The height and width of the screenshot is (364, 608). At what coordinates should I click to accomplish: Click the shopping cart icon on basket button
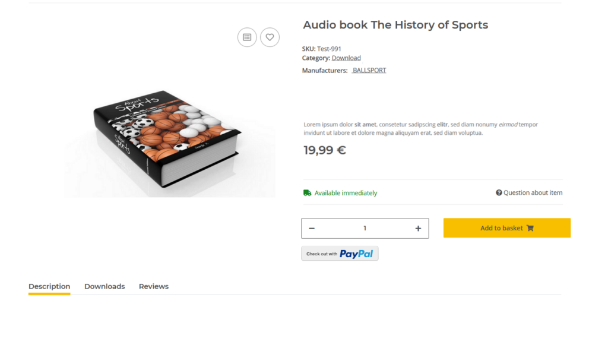[x=530, y=228]
